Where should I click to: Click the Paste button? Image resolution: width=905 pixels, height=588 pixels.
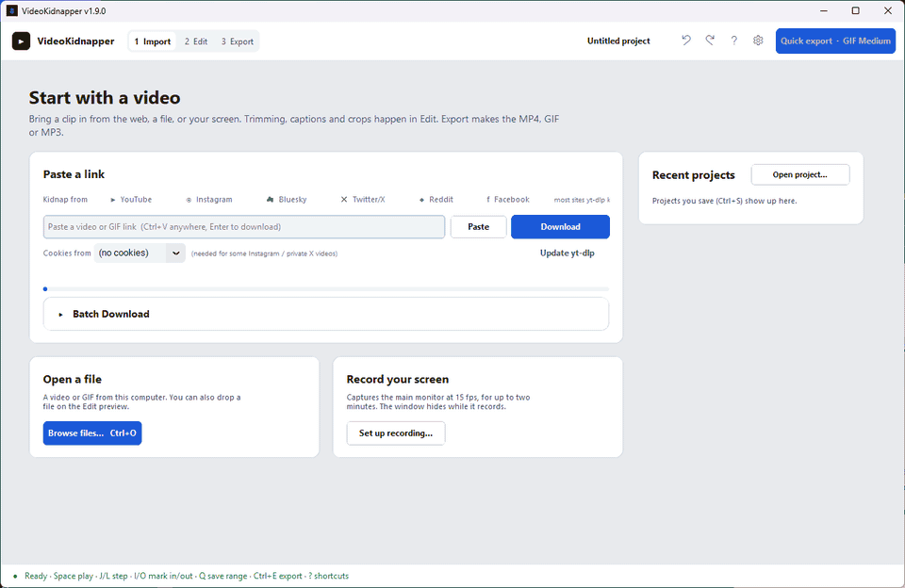click(x=479, y=227)
